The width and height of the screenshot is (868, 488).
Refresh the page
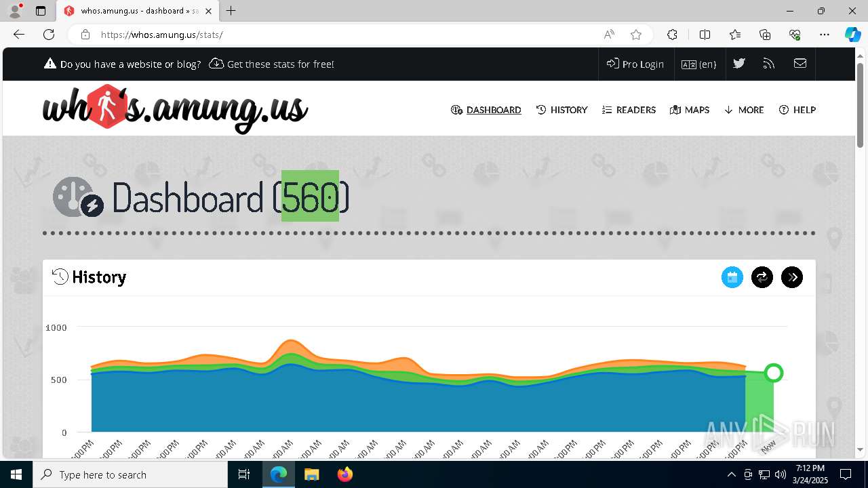pos(49,35)
